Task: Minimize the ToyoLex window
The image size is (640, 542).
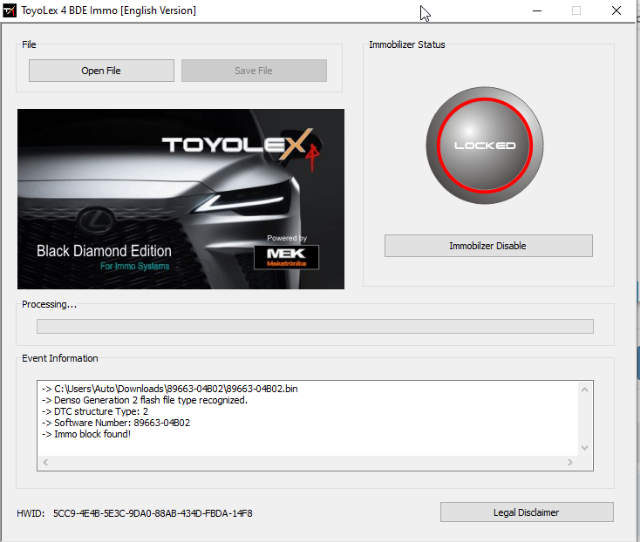Action: click(537, 11)
